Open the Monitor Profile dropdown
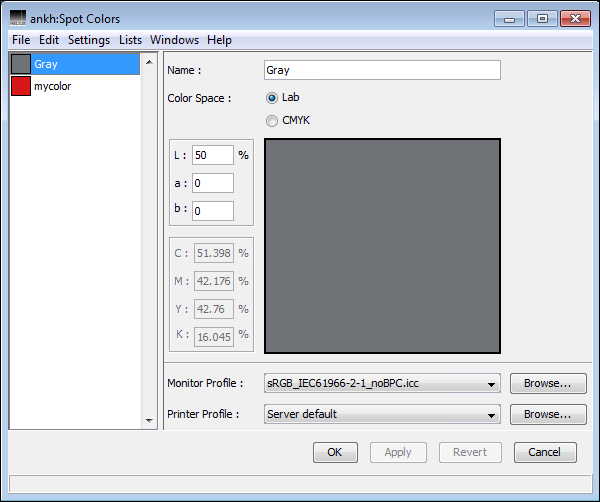Viewport: 600px width, 502px height. [382, 383]
